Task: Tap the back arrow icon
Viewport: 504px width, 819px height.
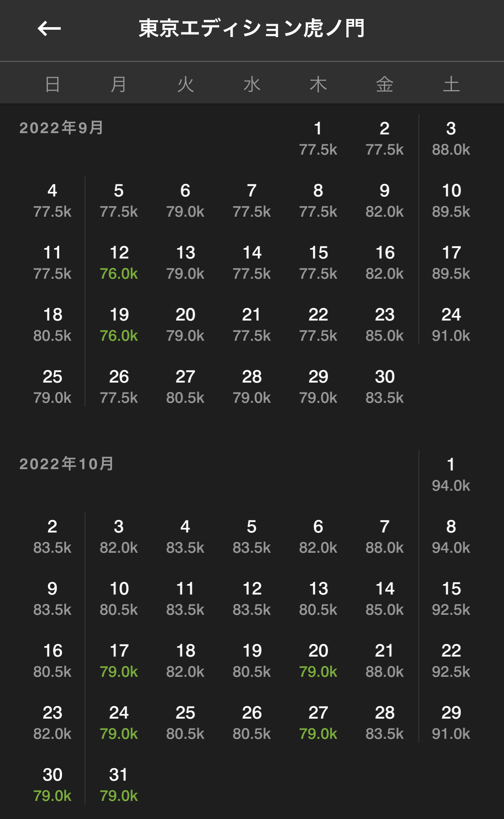Action: 49,29
